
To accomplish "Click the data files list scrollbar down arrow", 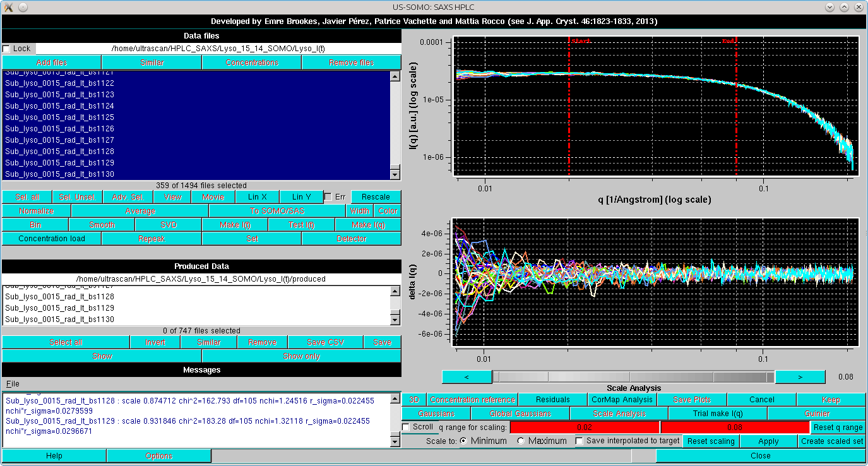I will (396, 174).
